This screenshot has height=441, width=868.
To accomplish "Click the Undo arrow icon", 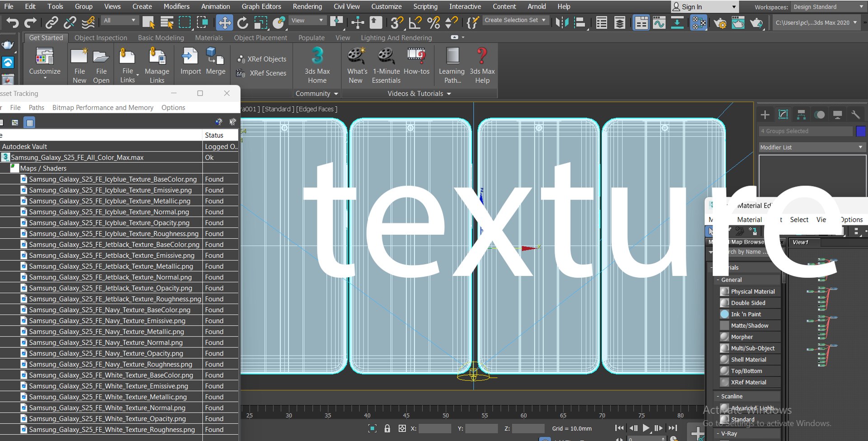I will click(x=12, y=22).
